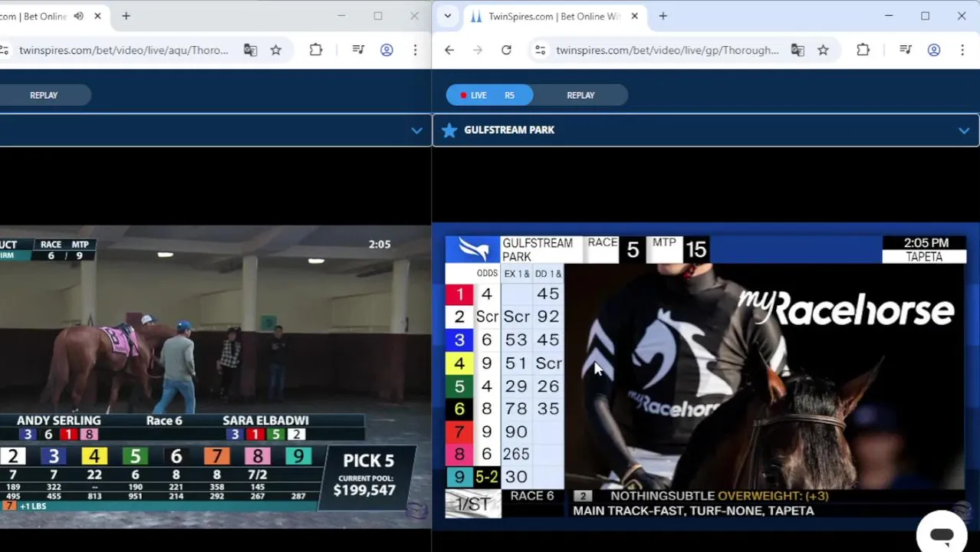Expand the Gulfstream Park track dropdown

(x=964, y=130)
